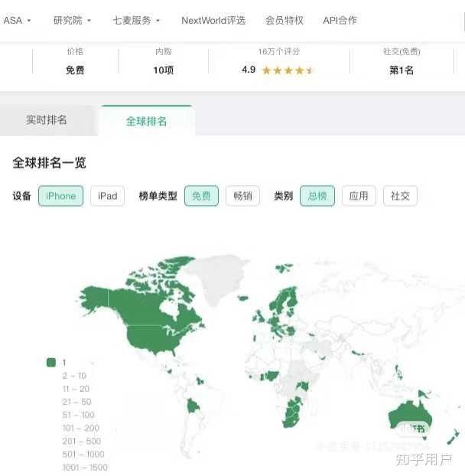The width and height of the screenshot is (465, 476).
Task: Click the green rank 1 legend swatch
Action: [51, 362]
